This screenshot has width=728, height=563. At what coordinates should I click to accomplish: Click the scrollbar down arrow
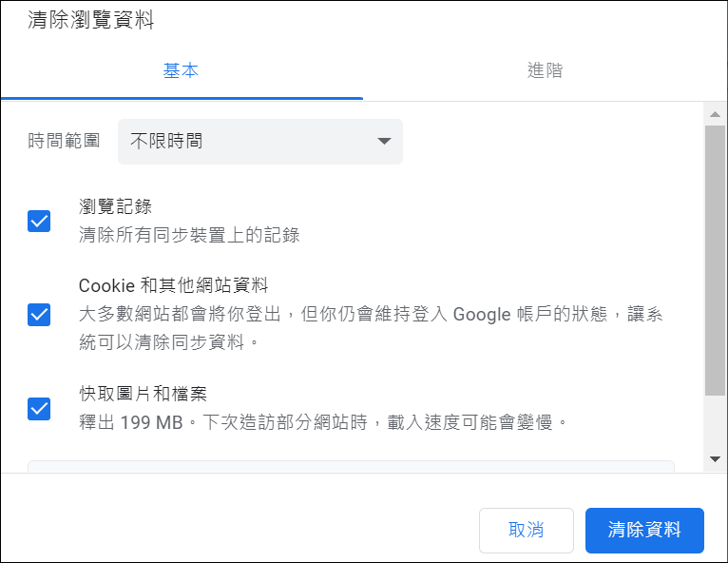[x=715, y=459]
